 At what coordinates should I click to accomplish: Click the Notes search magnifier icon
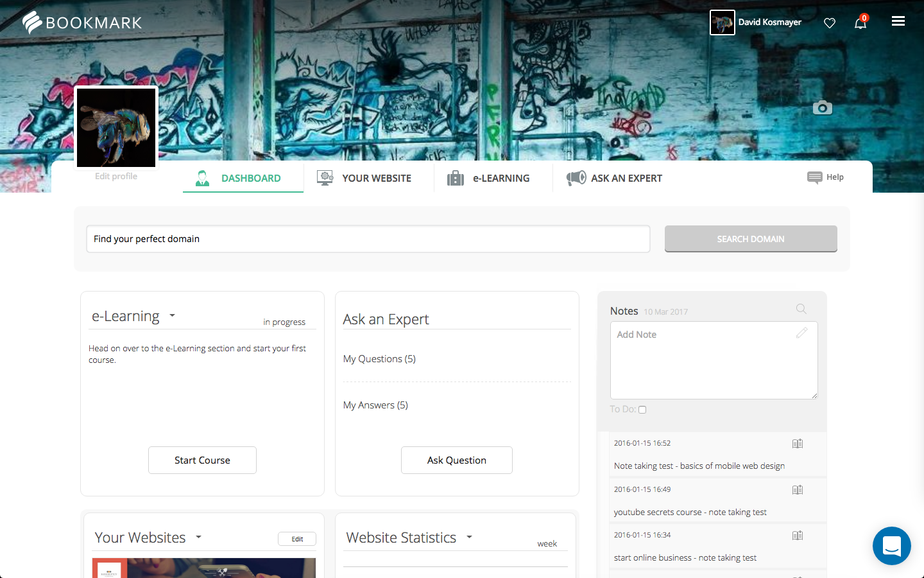801,309
